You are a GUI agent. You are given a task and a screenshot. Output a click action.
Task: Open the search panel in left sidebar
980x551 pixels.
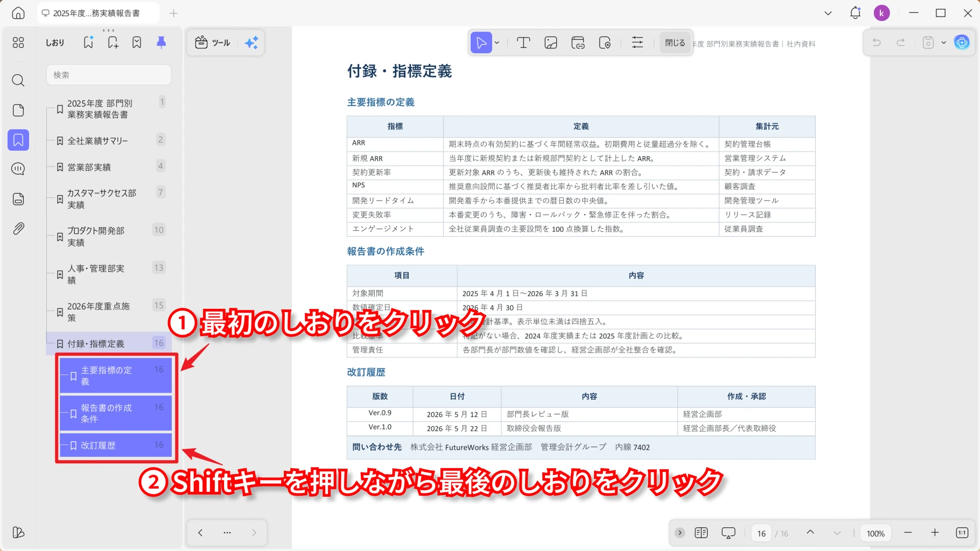pos(18,81)
